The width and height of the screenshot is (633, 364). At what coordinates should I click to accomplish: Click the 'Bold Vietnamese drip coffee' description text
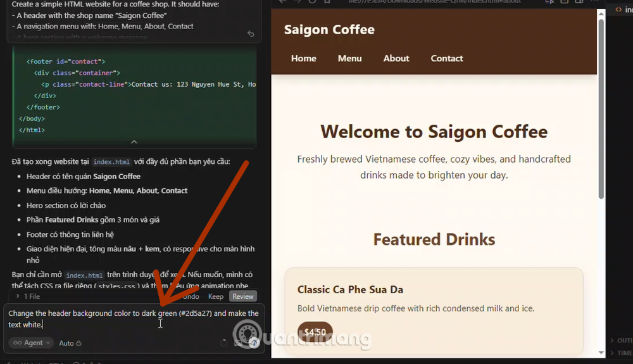(416, 308)
